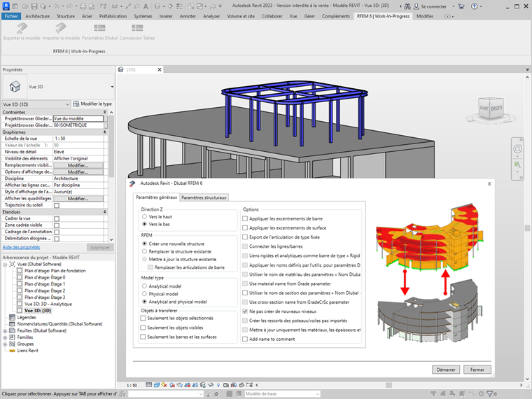Click the selection filter funnel icon in status bar

pos(490,394)
